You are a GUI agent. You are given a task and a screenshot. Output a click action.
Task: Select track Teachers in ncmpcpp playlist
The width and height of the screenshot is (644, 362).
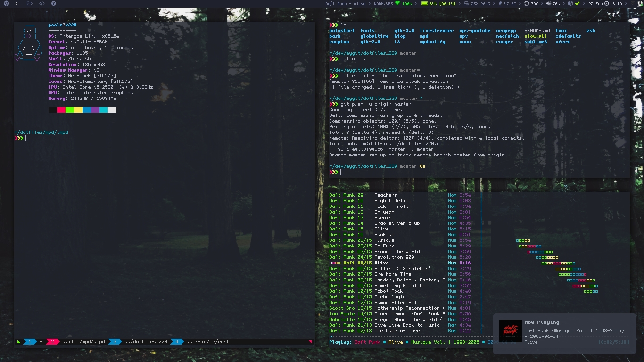(x=400, y=195)
